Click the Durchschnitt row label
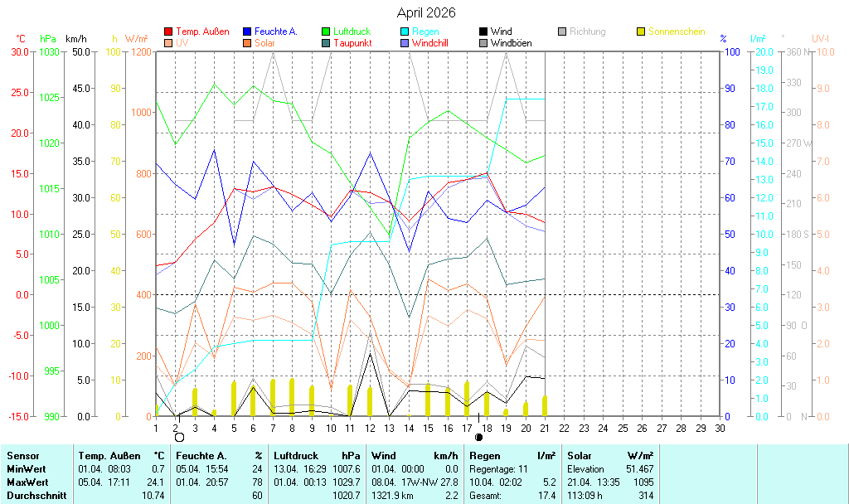The height and width of the screenshot is (504, 849). point(36,496)
